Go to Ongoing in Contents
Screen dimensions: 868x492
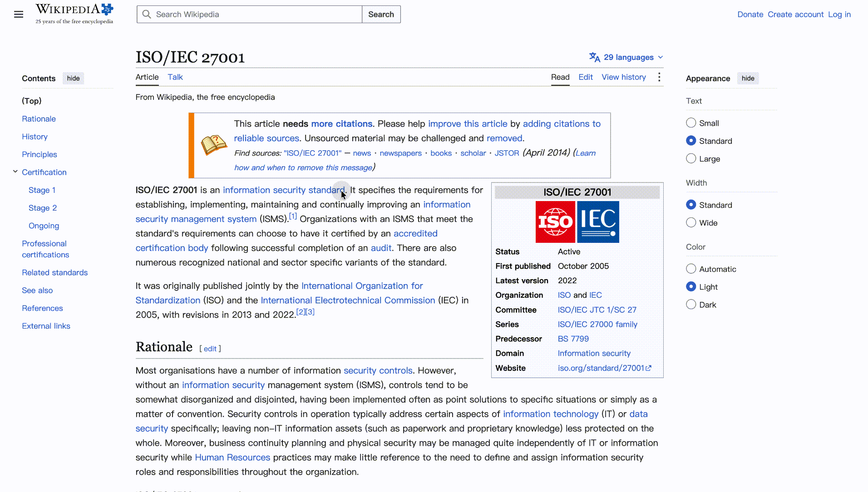44,226
